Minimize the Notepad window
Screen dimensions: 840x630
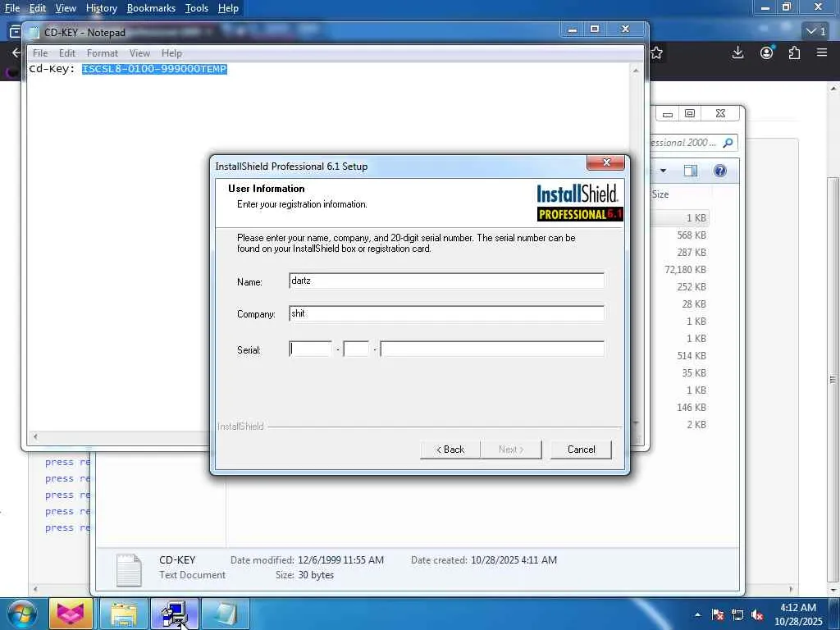[x=572, y=30]
